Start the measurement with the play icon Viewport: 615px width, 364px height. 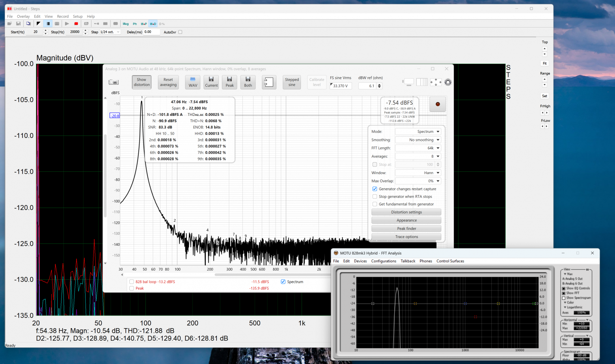[x=67, y=24]
